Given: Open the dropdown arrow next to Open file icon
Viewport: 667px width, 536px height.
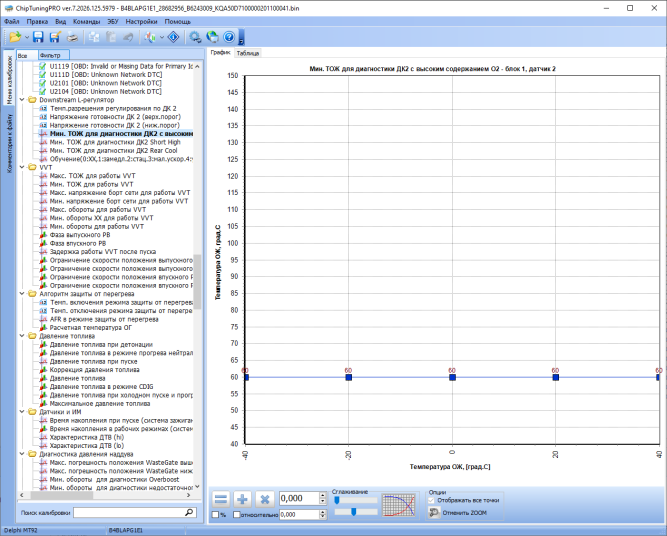Looking at the screenshot, I should click(x=26, y=37).
